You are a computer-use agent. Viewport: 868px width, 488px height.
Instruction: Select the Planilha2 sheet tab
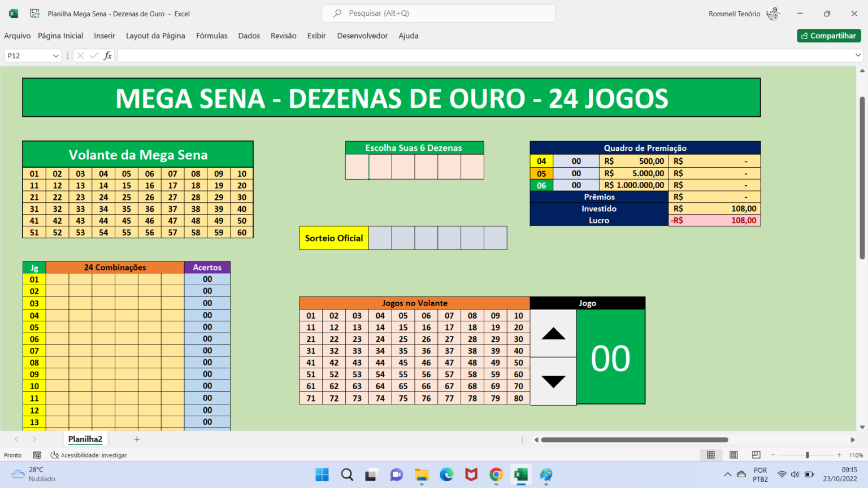[85, 439]
